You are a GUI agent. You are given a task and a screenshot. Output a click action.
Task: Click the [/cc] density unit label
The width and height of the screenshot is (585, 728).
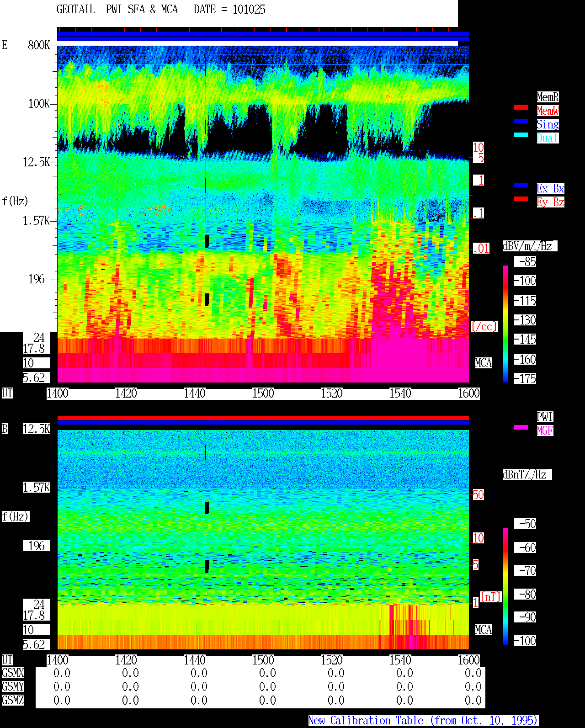coord(484,326)
